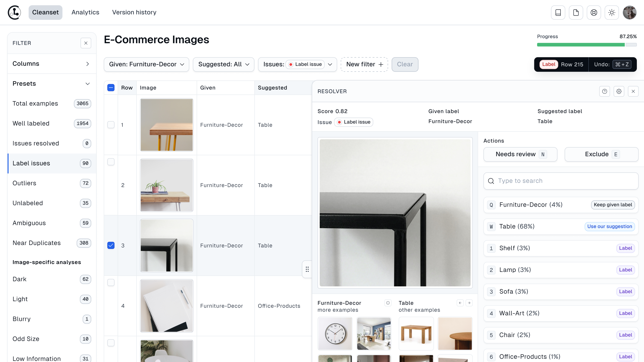Select the Outliers preset
The image size is (644, 362).
(x=52, y=183)
